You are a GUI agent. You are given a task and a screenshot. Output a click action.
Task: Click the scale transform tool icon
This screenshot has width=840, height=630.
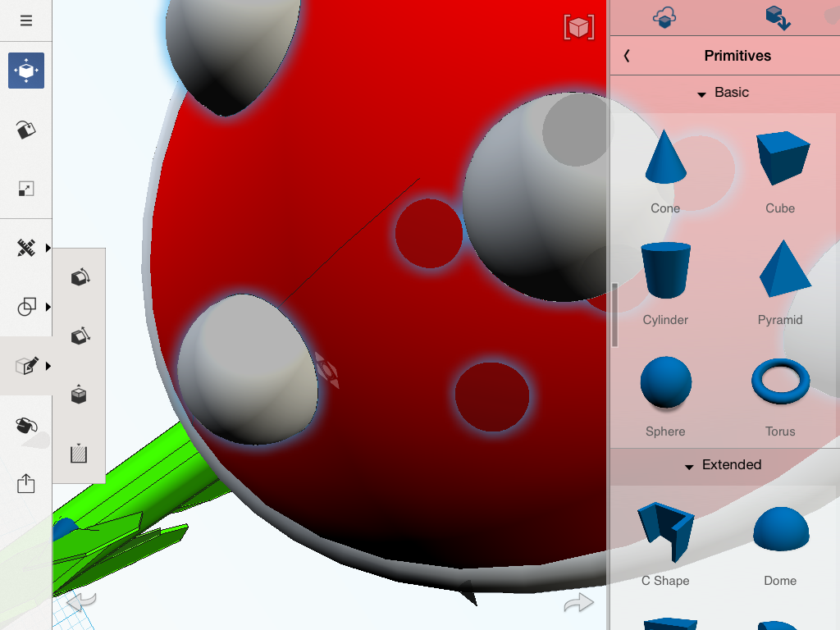coord(25,189)
